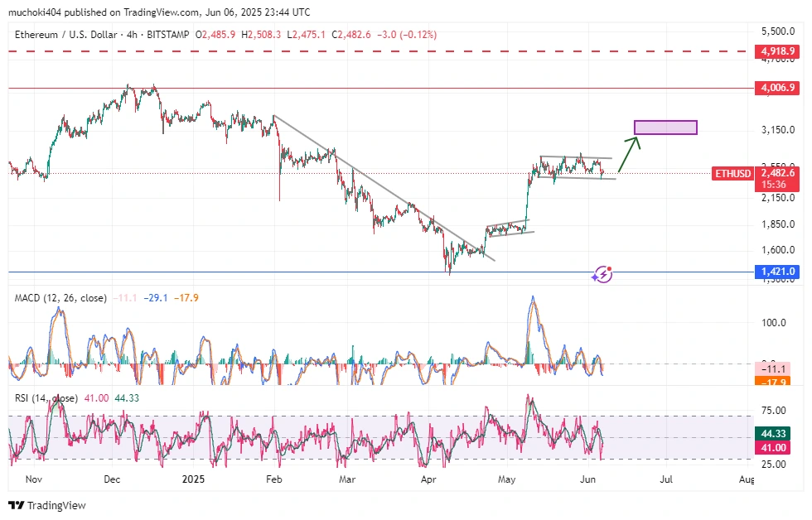
Task: Click the red ETHUSD symbol tag
Action: coord(734,173)
